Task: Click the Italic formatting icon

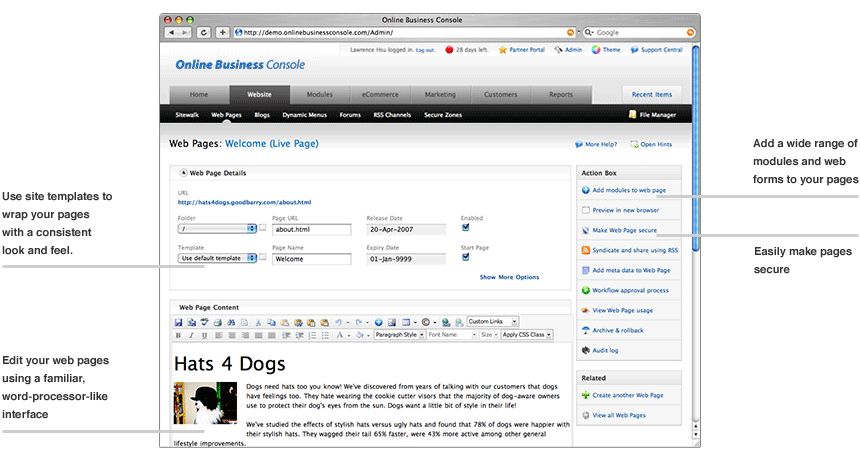Action: 190,335
